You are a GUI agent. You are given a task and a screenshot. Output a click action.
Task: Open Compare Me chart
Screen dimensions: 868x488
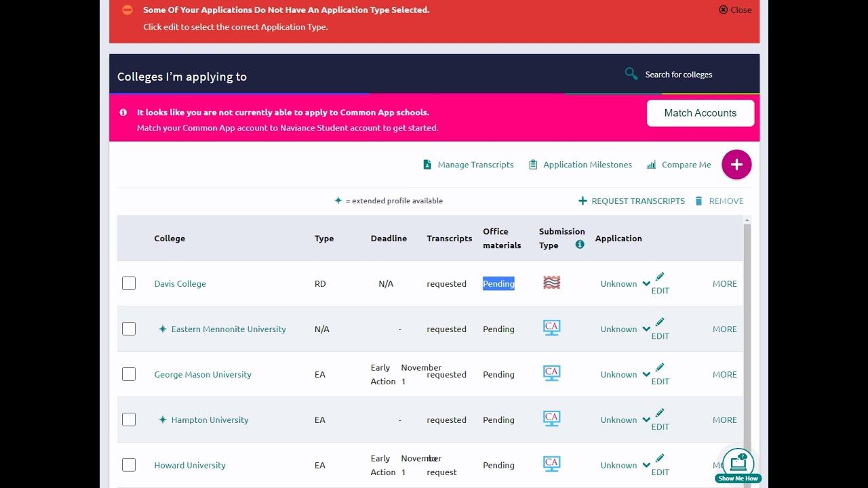(679, 165)
